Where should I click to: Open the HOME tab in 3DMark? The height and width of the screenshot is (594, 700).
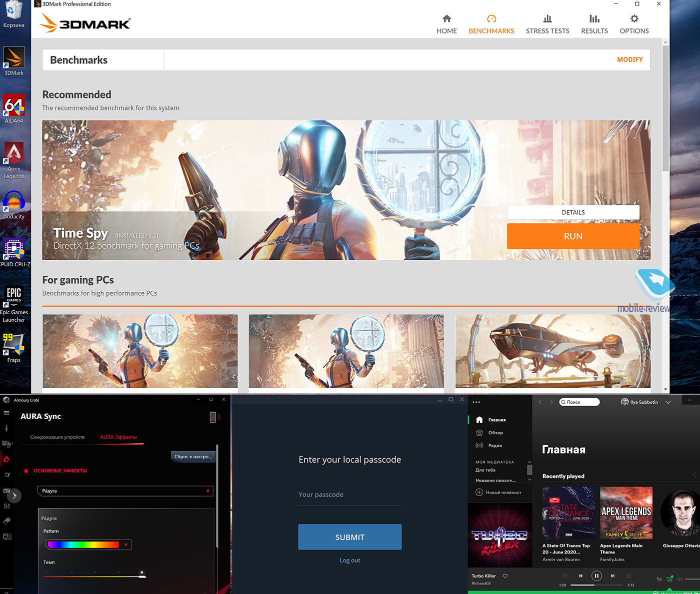point(446,24)
